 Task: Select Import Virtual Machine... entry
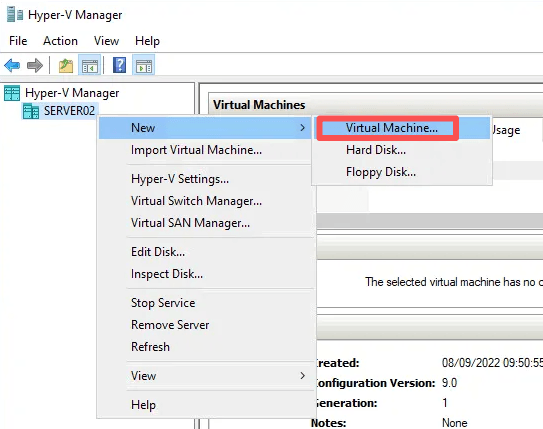click(x=206, y=150)
